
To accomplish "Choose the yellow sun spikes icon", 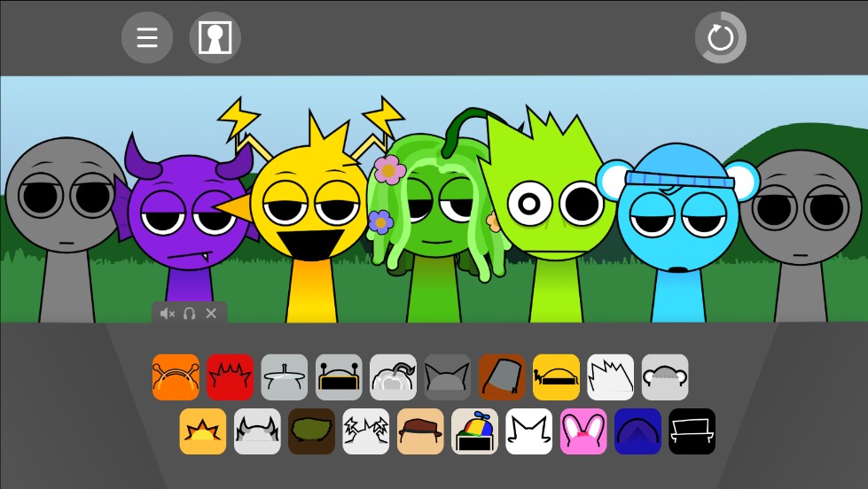I will (203, 431).
